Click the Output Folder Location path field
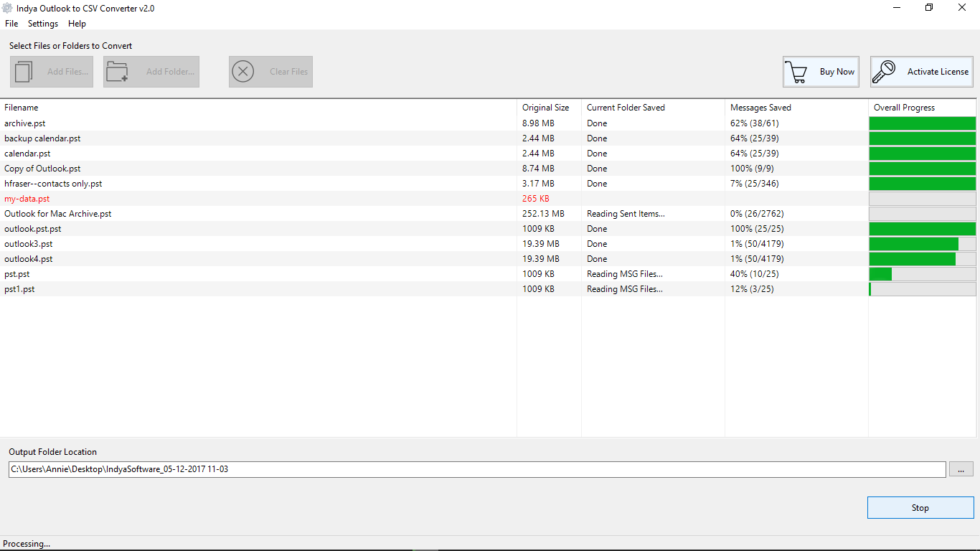The height and width of the screenshot is (551, 980). click(x=477, y=469)
